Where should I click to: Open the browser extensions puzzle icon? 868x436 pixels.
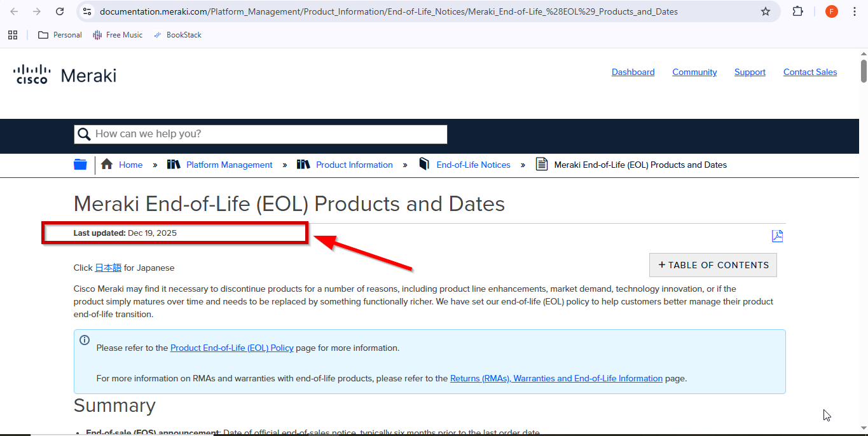tap(797, 11)
